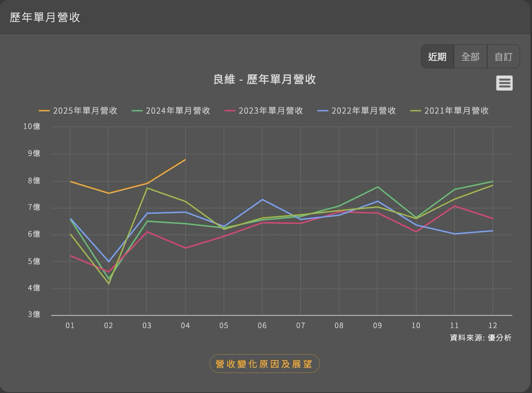
Task: Click the y-axis label 7億
Action: pyautogui.click(x=34, y=207)
